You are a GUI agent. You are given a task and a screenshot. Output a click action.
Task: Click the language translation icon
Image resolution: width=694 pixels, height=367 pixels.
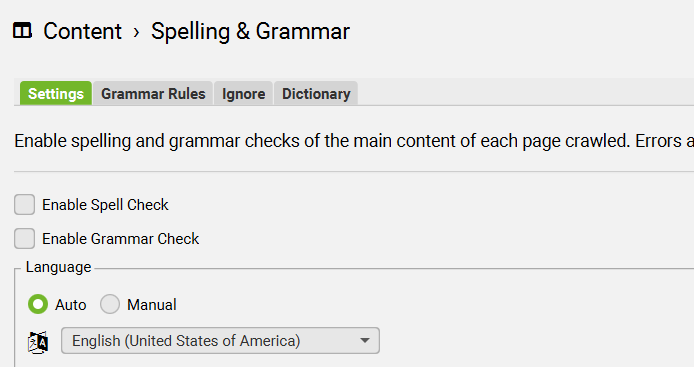click(x=38, y=342)
